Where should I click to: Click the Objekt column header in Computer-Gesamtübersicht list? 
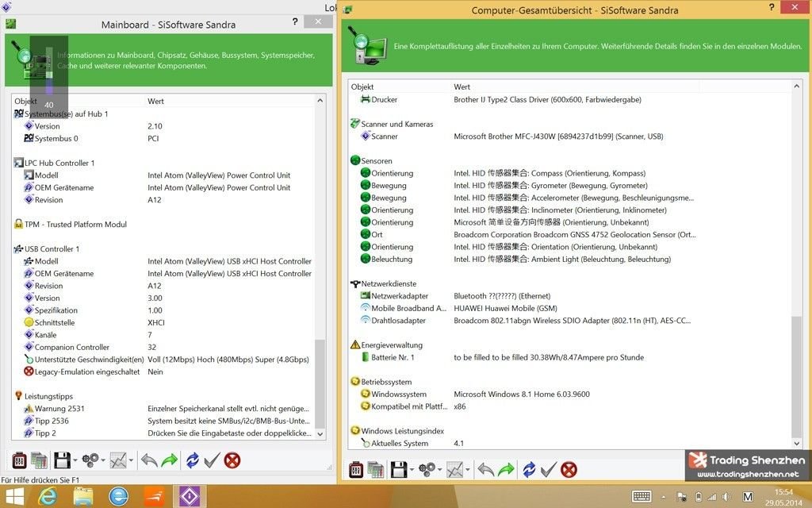362,87
